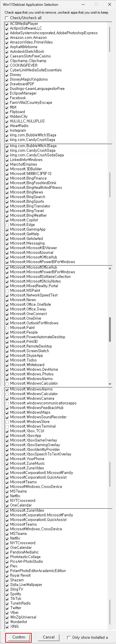Uncheck the Facebook app checkbox
116x644 pixels.
coord(7,98)
